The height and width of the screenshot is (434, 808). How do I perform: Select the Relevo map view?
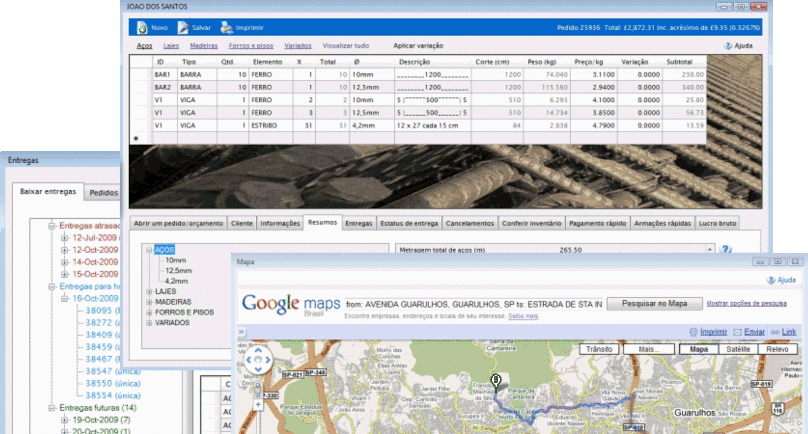tap(777, 349)
